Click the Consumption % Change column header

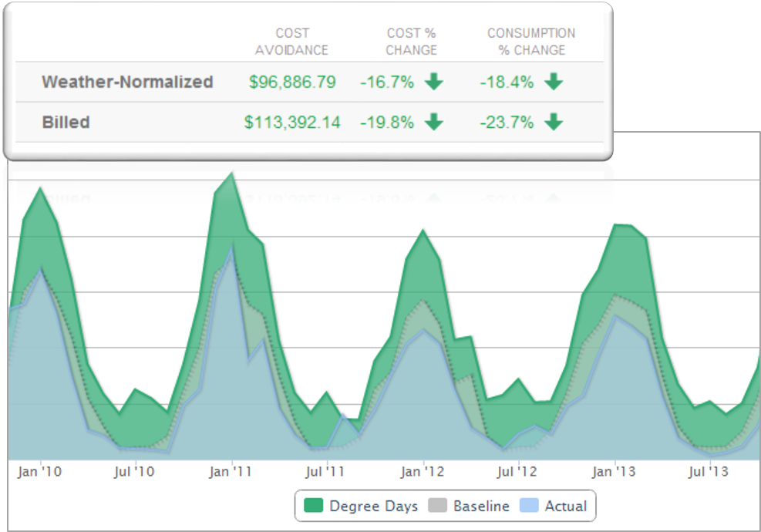(531, 42)
